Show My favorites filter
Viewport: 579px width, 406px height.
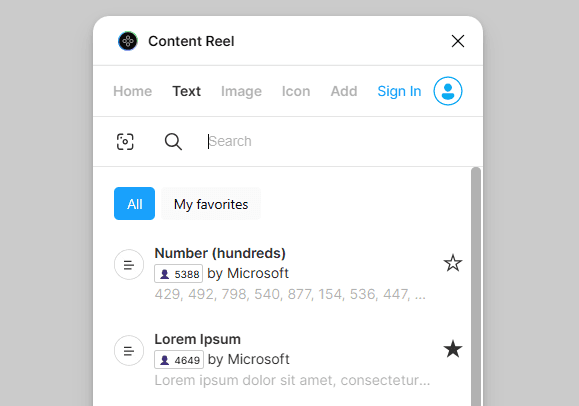point(211,204)
